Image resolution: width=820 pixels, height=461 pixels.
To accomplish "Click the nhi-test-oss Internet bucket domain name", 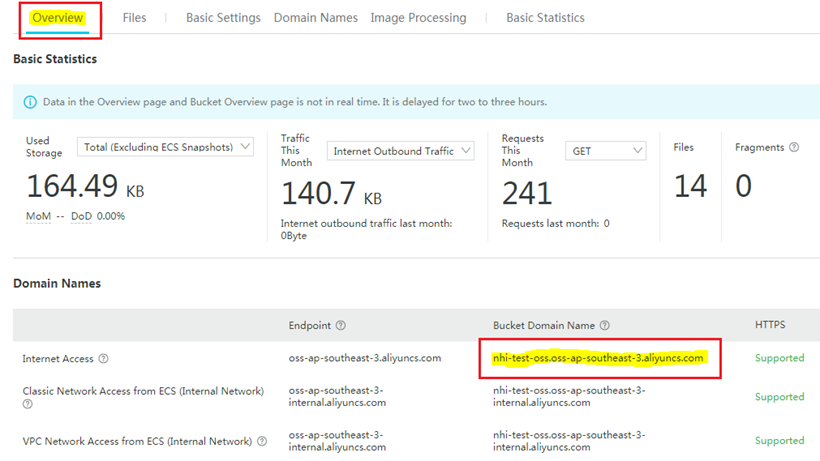I will [599, 358].
